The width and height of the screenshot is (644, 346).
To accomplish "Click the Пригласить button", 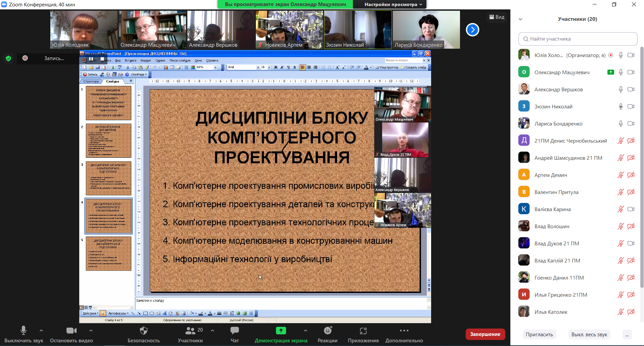I will coord(539,334).
